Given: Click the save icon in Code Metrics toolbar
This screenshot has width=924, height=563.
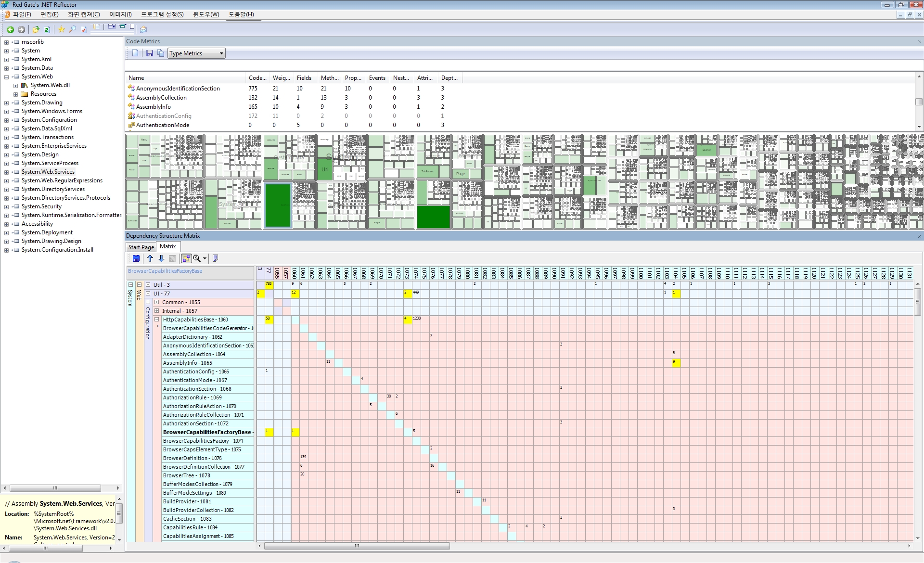Looking at the screenshot, I should [x=150, y=53].
